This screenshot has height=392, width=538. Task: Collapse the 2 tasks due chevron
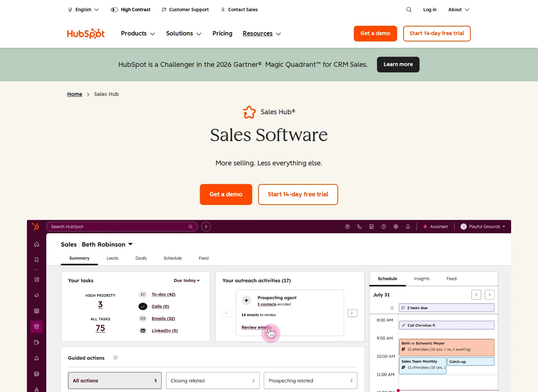click(x=392, y=308)
